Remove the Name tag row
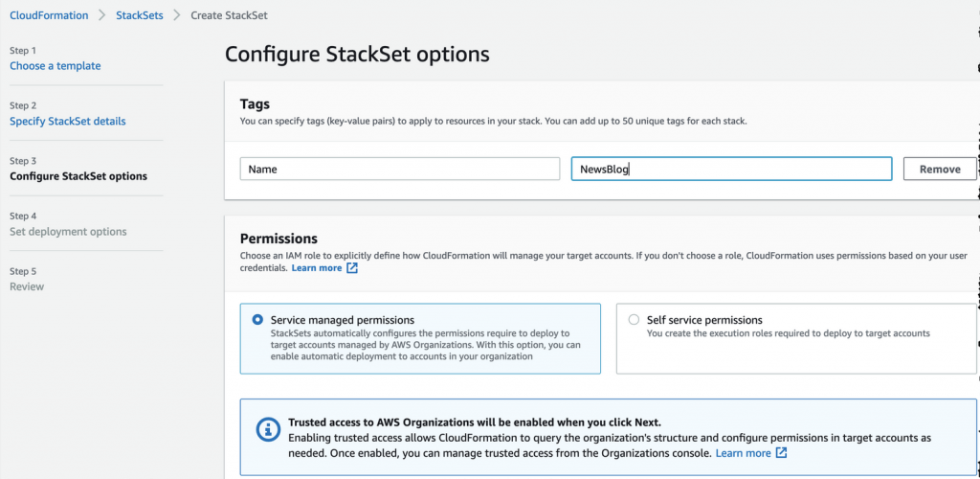The image size is (980, 479). (939, 169)
